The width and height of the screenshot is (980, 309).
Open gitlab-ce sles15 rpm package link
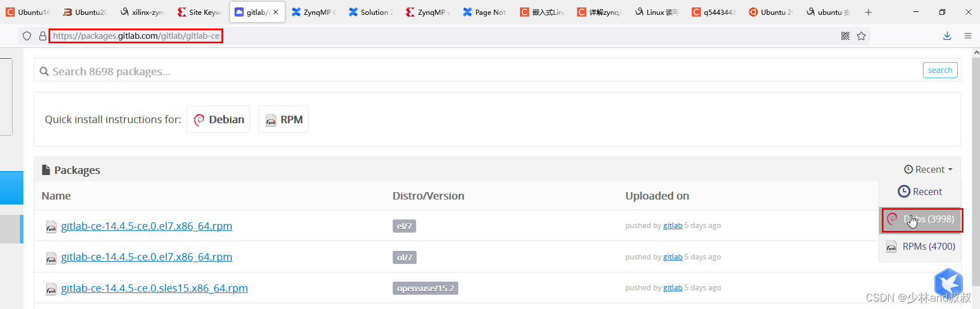click(154, 288)
